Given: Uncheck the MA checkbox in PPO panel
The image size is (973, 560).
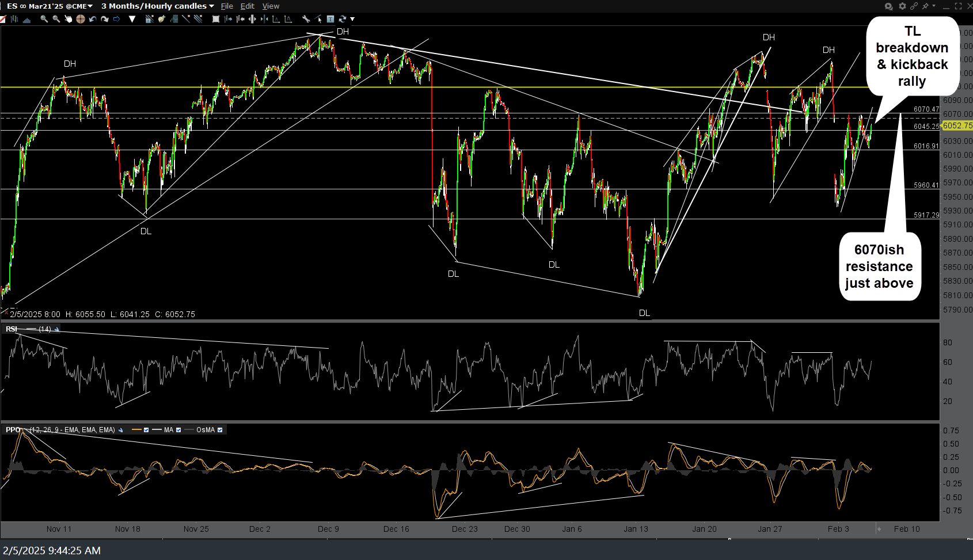Looking at the screenshot, I should click(178, 430).
